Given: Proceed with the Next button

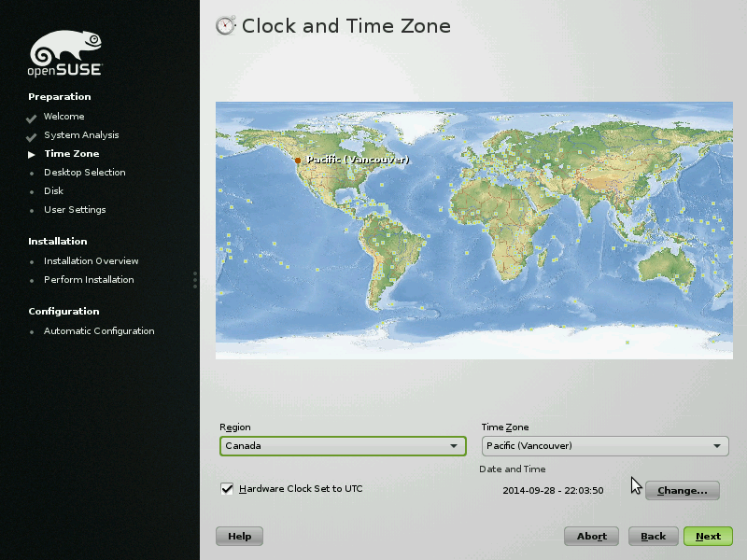Looking at the screenshot, I should pos(708,537).
